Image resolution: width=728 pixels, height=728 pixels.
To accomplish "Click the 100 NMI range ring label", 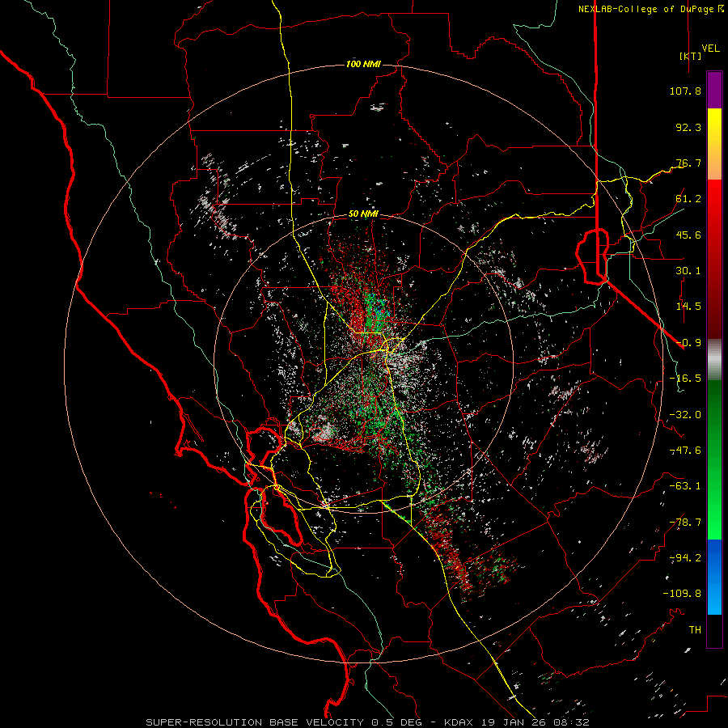I will [363, 64].
